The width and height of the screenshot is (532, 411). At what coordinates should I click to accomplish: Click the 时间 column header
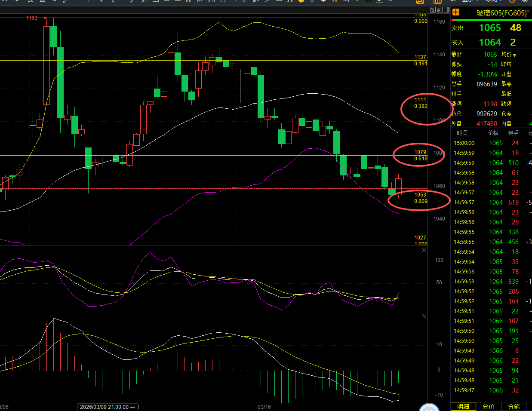pyautogui.click(x=462, y=133)
